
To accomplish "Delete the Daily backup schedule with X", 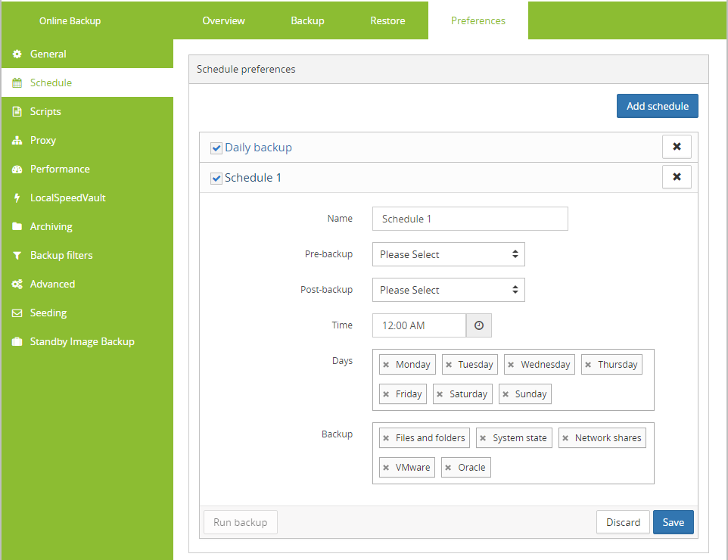I will click(x=677, y=148).
